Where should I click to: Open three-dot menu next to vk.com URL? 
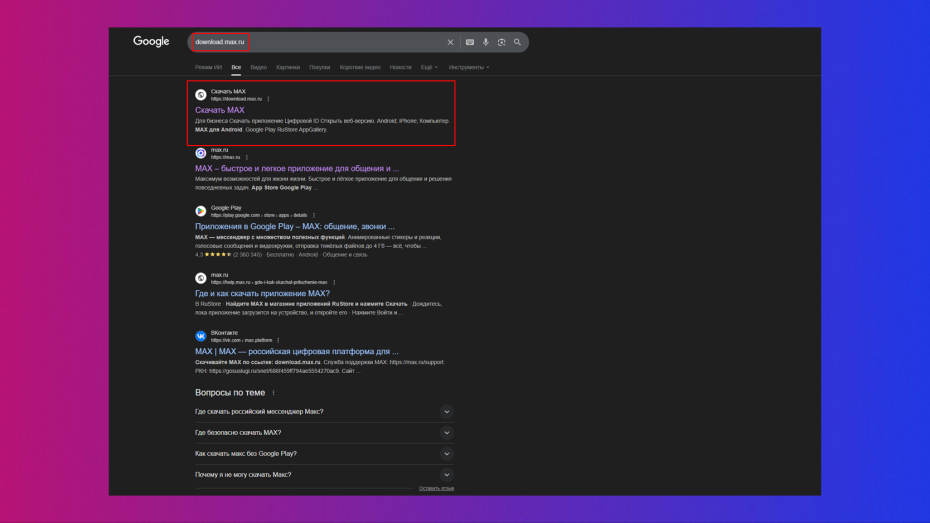[x=278, y=340]
